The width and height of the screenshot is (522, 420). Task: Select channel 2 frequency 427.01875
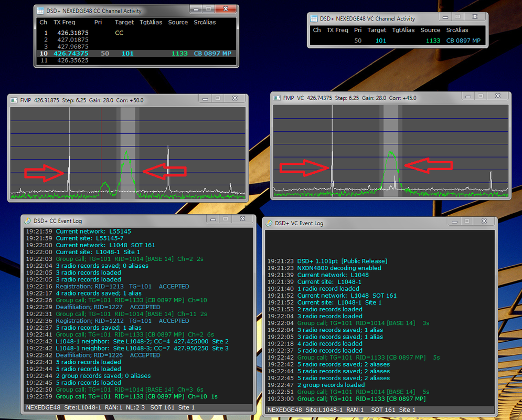click(x=73, y=39)
